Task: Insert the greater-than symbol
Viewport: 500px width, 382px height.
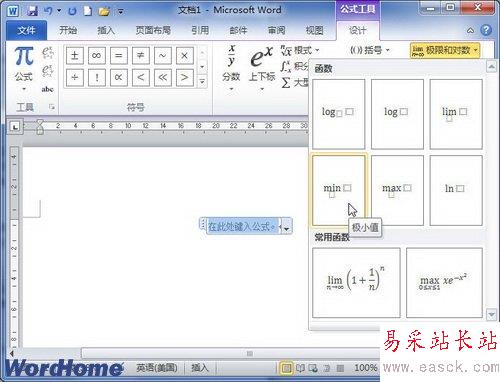Action: (184, 77)
